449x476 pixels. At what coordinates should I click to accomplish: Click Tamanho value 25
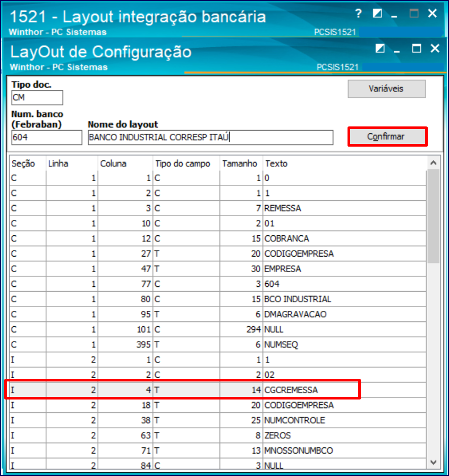point(241,420)
